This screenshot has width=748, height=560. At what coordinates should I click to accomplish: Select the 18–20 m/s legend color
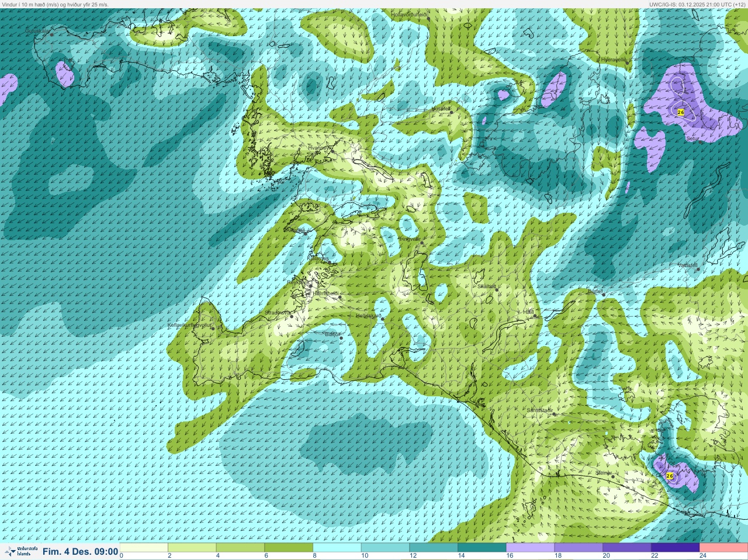[579, 548]
